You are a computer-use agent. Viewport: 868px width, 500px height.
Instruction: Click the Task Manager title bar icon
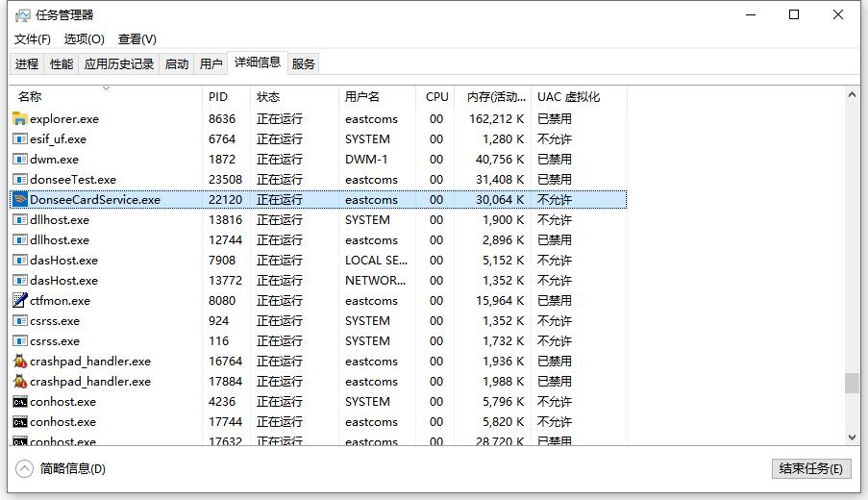pyautogui.click(x=21, y=15)
